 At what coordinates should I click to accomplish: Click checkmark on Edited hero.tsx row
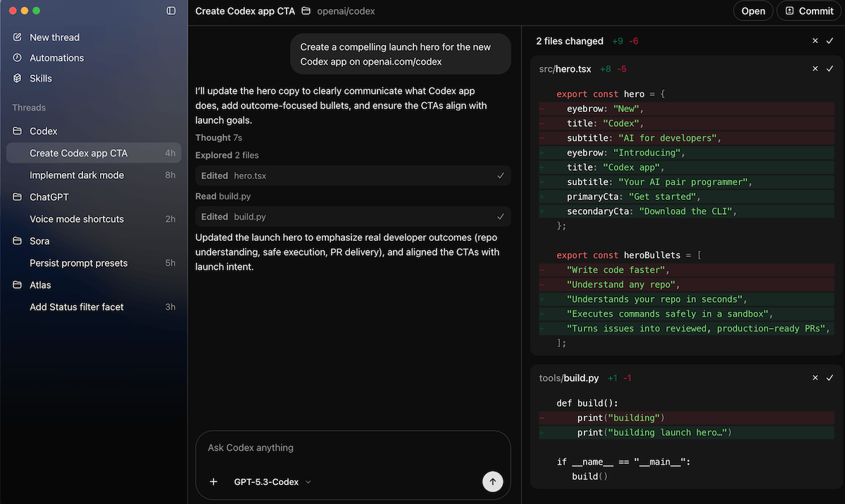point(501,176)
